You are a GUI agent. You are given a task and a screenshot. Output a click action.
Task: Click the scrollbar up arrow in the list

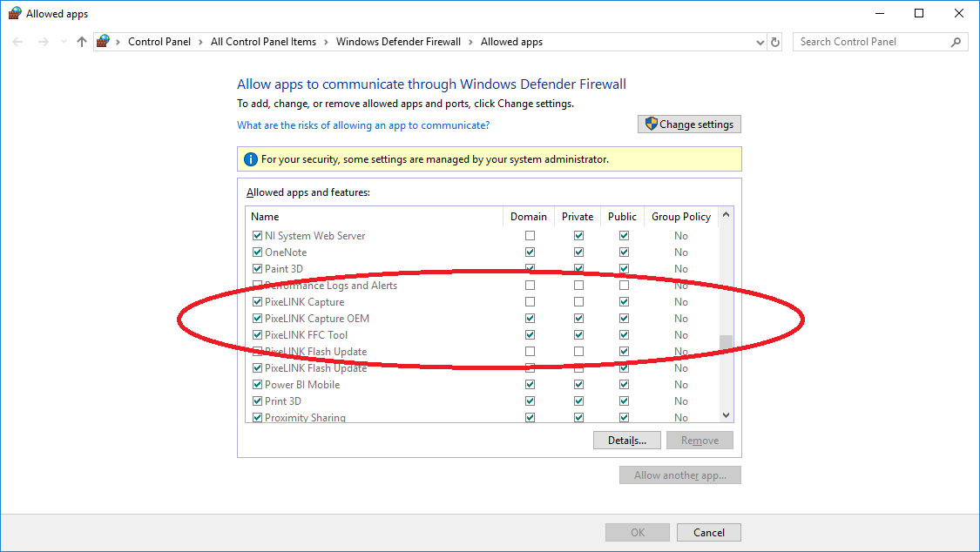(726, 216)
